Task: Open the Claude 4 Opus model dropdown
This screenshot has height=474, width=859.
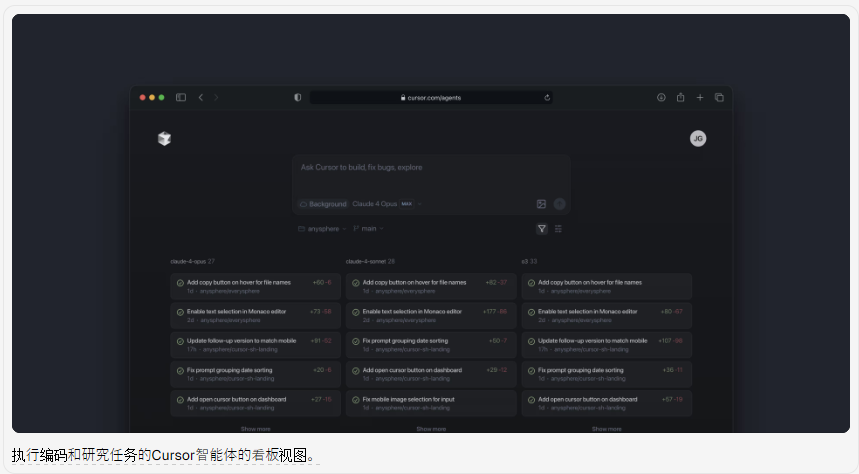Action: 387,204
